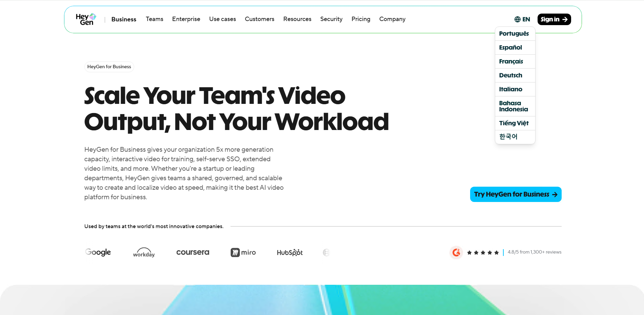Expand the Resources nav menu
This screenshot has height=315, width=644.
point(297,19)
